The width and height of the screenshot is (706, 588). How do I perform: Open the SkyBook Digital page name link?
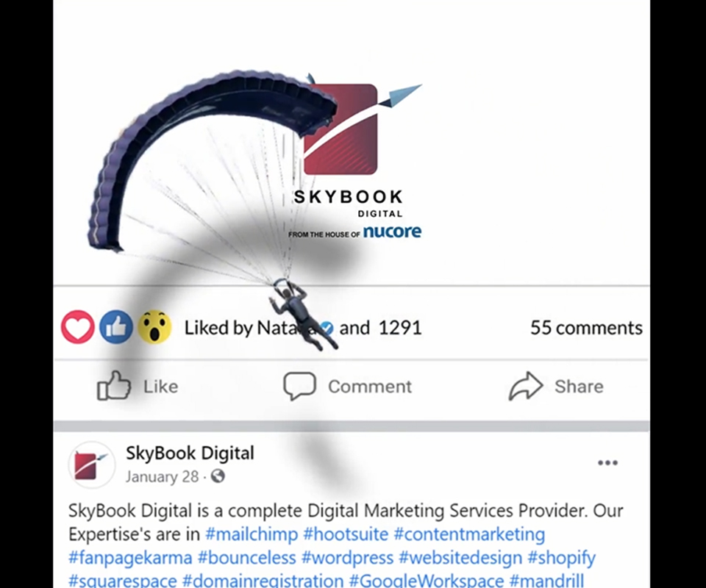coord(190,453)
